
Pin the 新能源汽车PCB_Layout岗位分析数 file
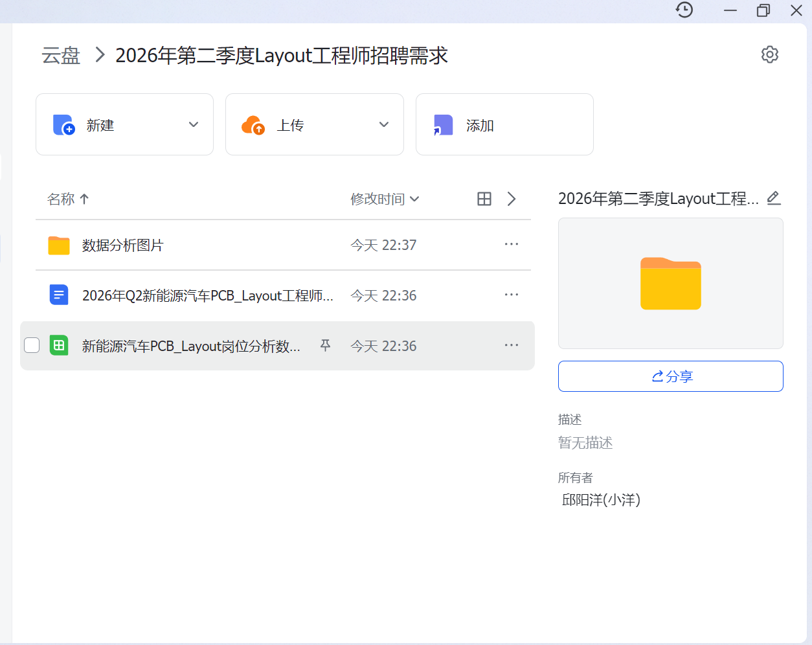point(326,346)
